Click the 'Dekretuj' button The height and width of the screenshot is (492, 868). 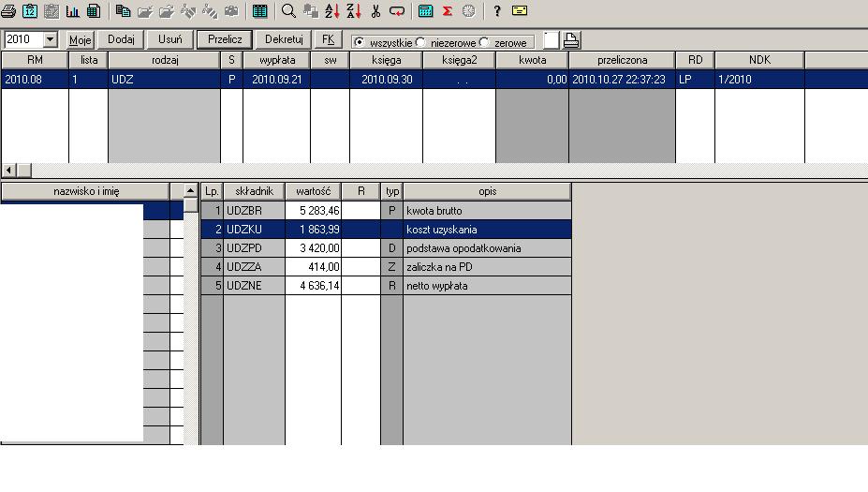[x=284, y=39]
